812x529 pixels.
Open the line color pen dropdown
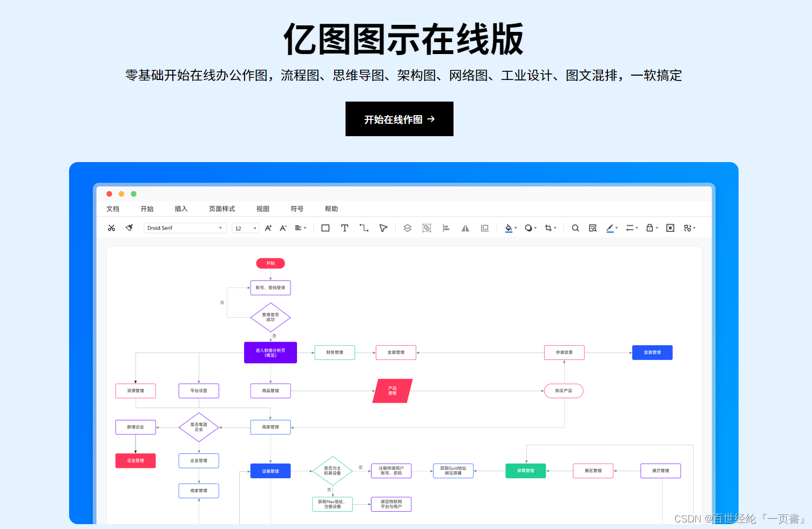[x=612, y=228]
